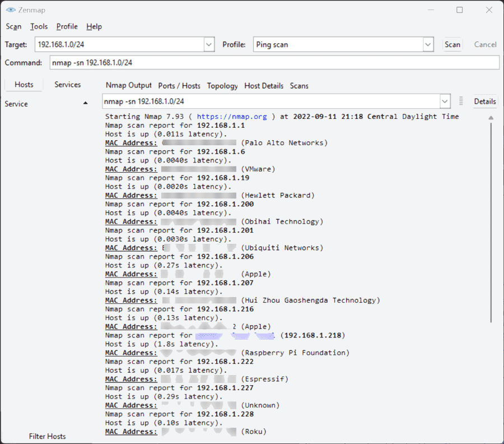Click the Details button

(x=485, y=101)
